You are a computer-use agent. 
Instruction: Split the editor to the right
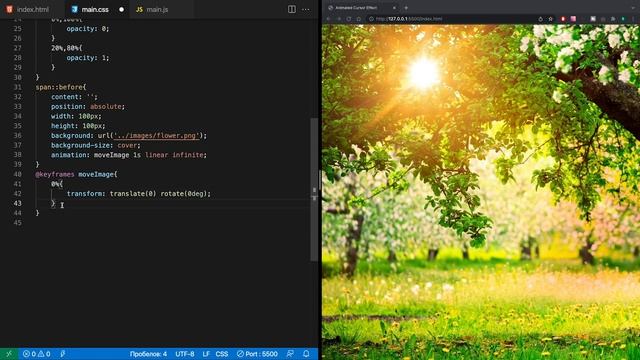click(x=291, y=9)
